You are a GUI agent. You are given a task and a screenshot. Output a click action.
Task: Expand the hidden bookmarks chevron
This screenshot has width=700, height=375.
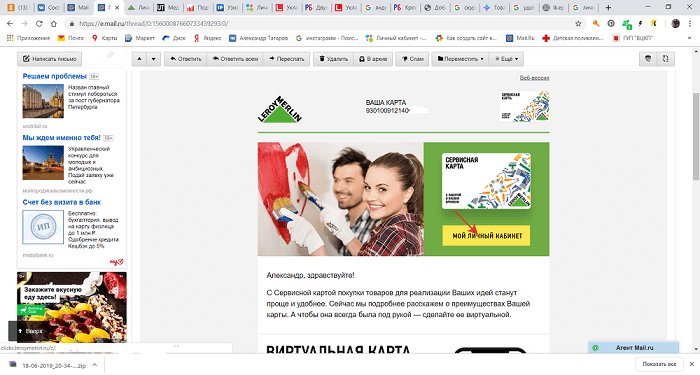(x=689, y=38)
